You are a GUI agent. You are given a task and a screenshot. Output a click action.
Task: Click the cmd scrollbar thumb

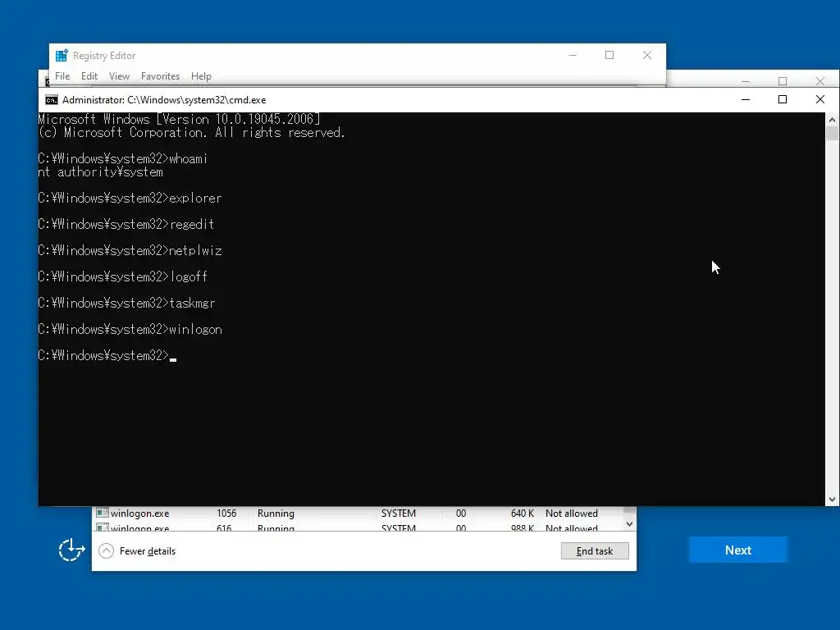(832, 133)
